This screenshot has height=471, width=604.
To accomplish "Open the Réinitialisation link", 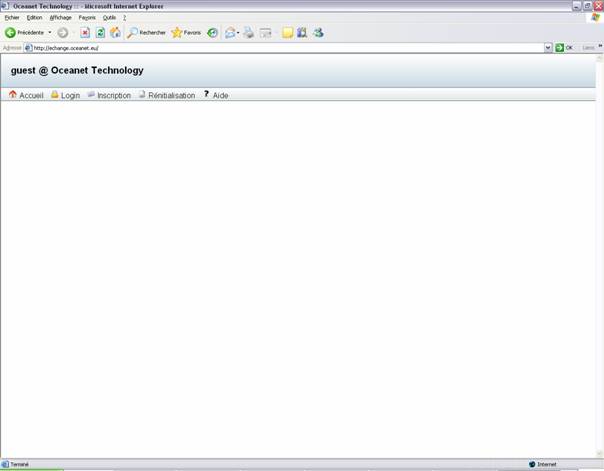I will pos(172,96).
